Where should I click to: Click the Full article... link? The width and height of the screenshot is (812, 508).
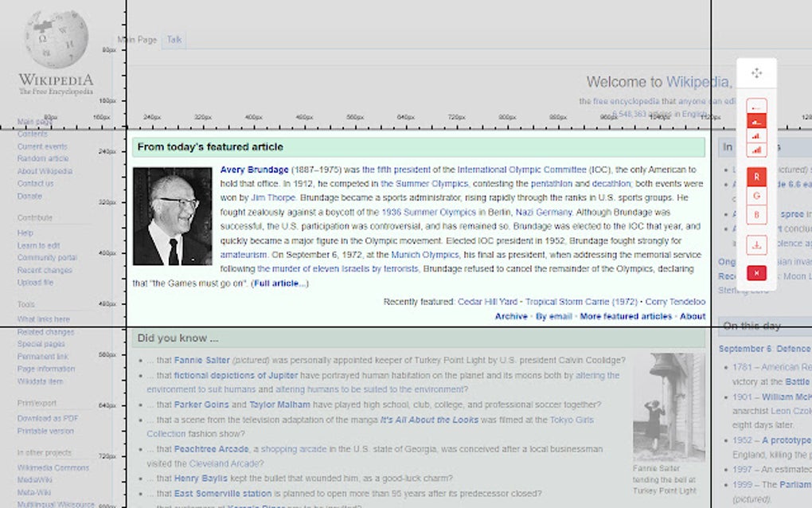pos(279,283)
